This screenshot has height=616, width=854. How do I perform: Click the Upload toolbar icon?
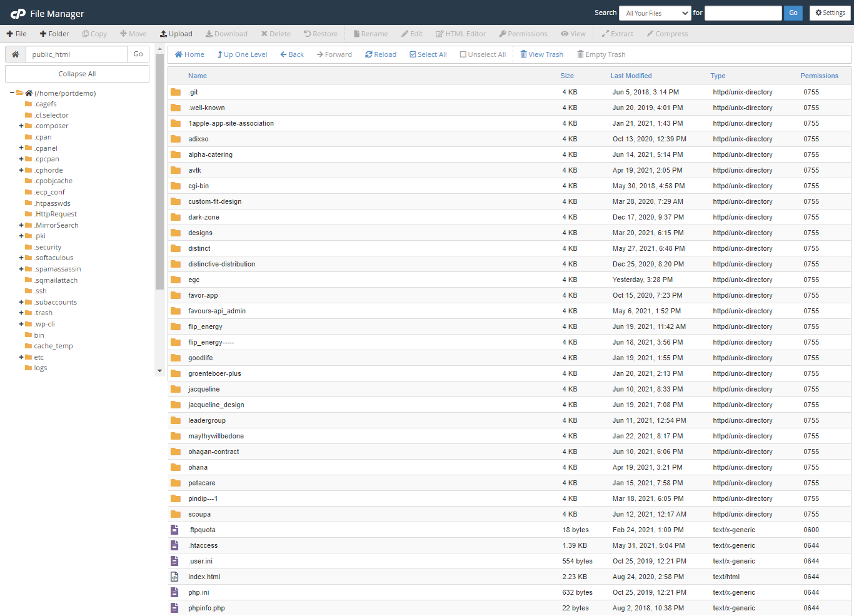pos(164,34)
